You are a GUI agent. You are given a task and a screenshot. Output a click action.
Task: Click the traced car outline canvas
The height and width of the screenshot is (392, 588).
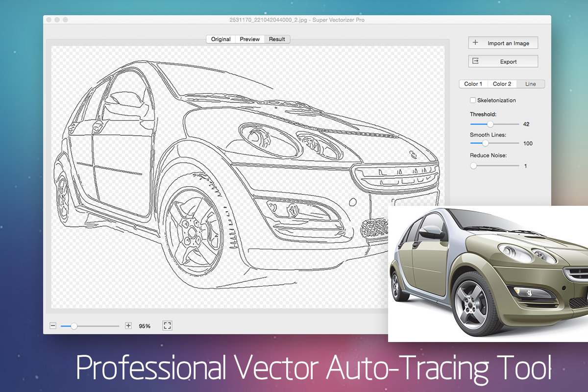[x=248, y=177]
